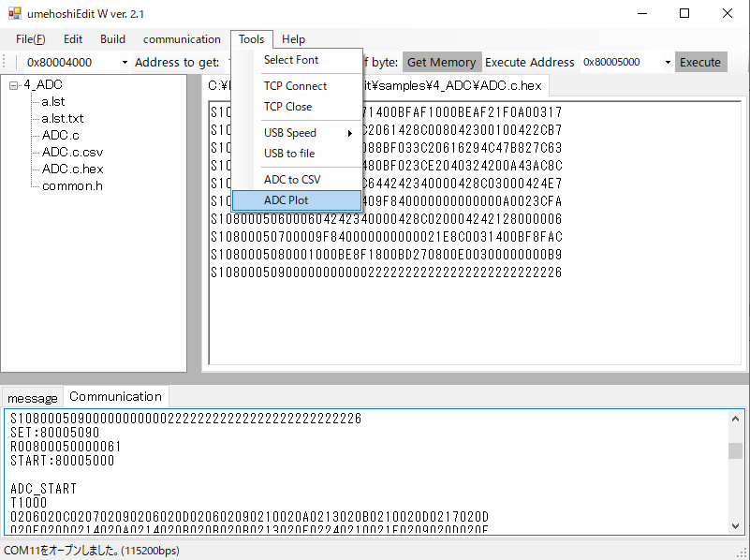
Task: Click USB to file option
Action: pos(288,154)
